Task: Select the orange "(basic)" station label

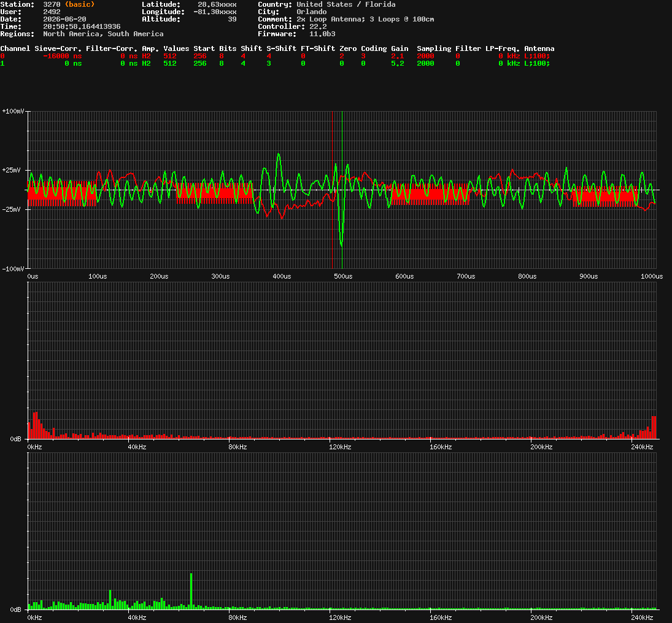Action: click(x=80, y=4)
